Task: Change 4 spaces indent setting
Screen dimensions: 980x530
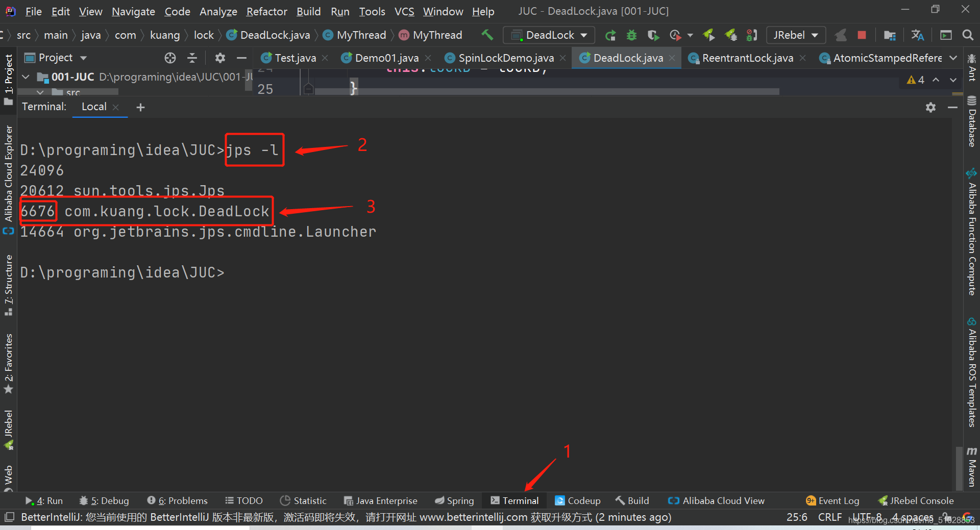Action: tap(913, 517)
